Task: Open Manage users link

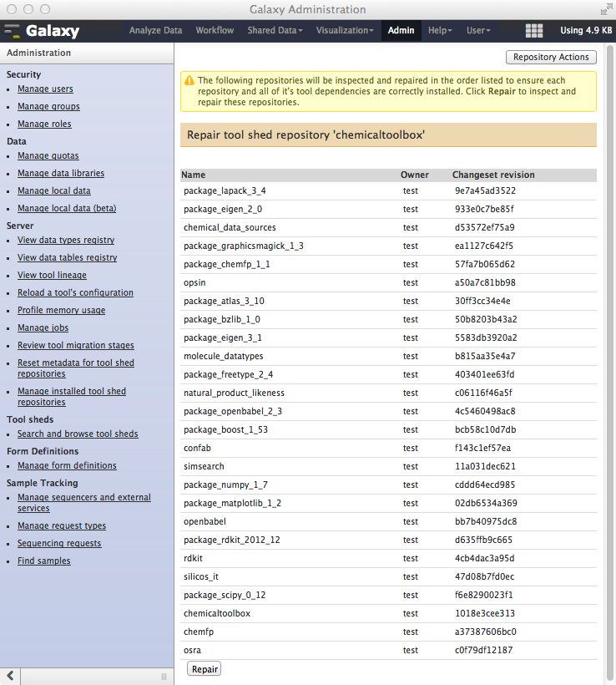Action: pos(45,89)
